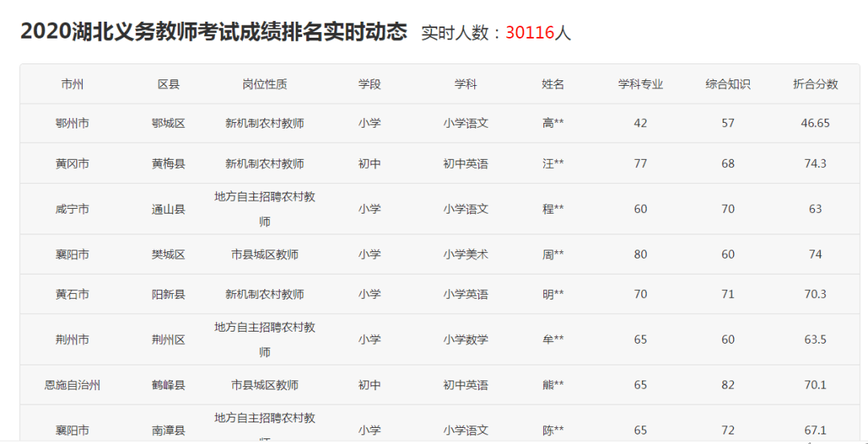The image size is (868, 444).
Task: Select the 南漳县 cell
Action: point(168,430)
